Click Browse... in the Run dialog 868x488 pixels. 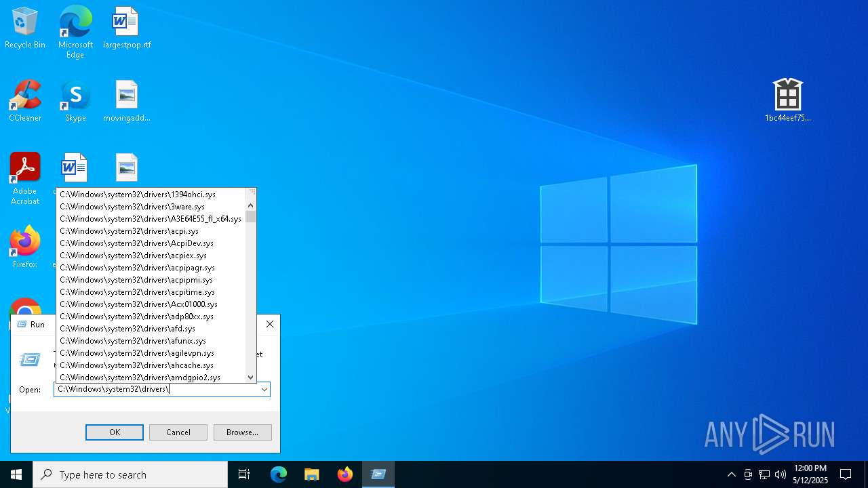click(243, 432)
